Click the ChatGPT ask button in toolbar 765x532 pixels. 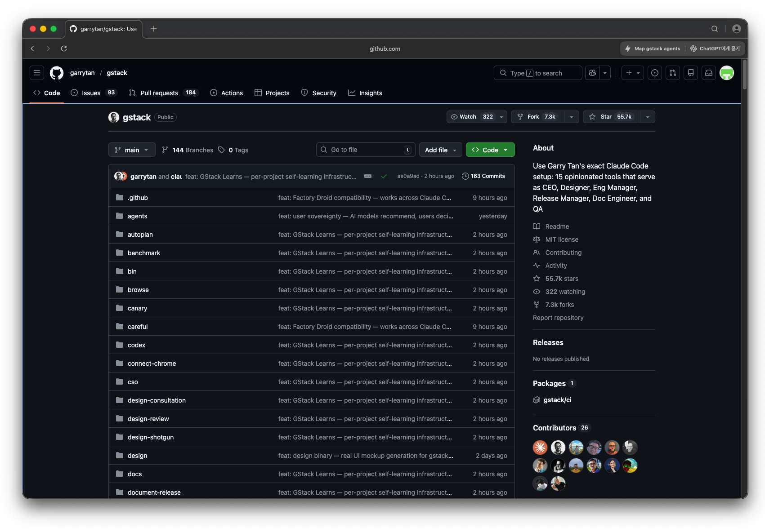point(715,49)
